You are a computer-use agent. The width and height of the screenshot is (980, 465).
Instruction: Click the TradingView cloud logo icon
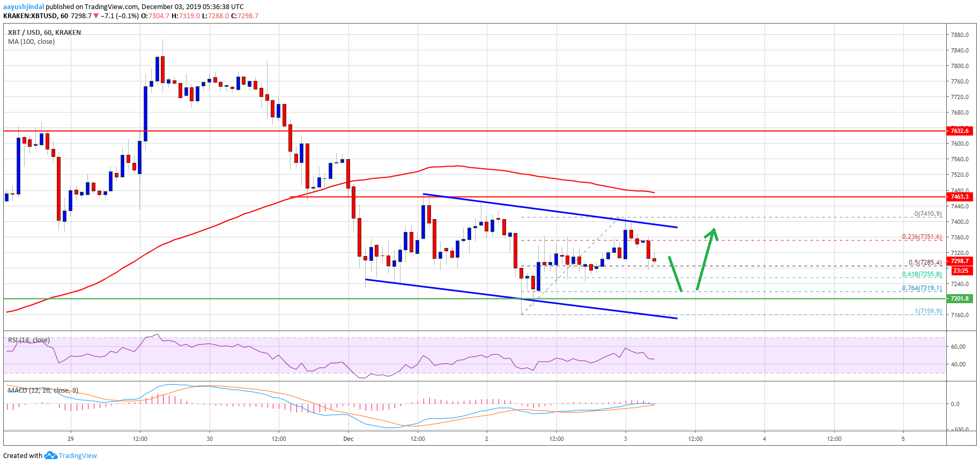point(50,455)
